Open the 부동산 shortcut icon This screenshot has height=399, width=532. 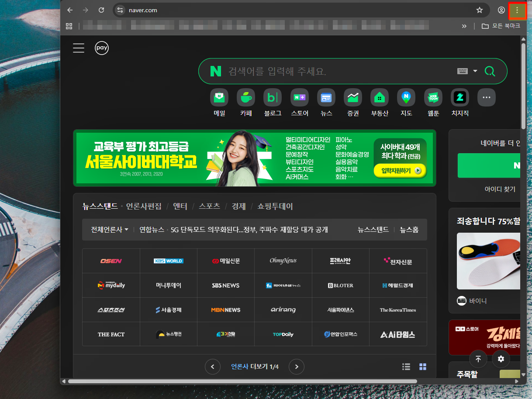tap(380, 97)
